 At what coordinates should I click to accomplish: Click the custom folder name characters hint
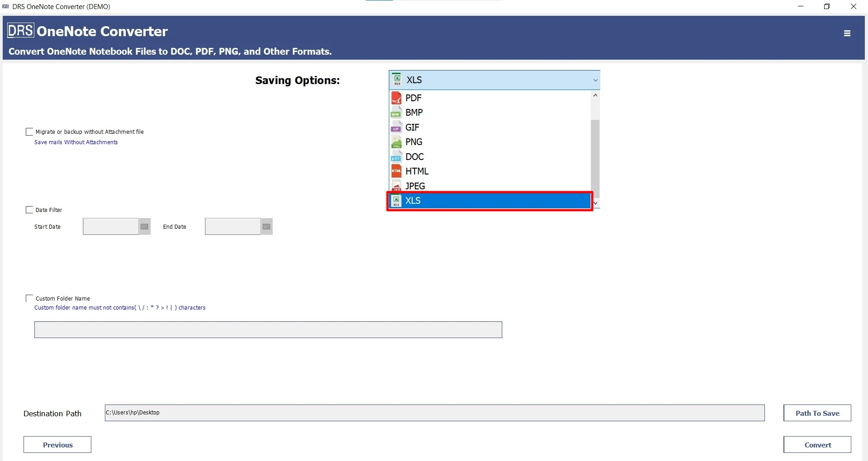[120, 308]
